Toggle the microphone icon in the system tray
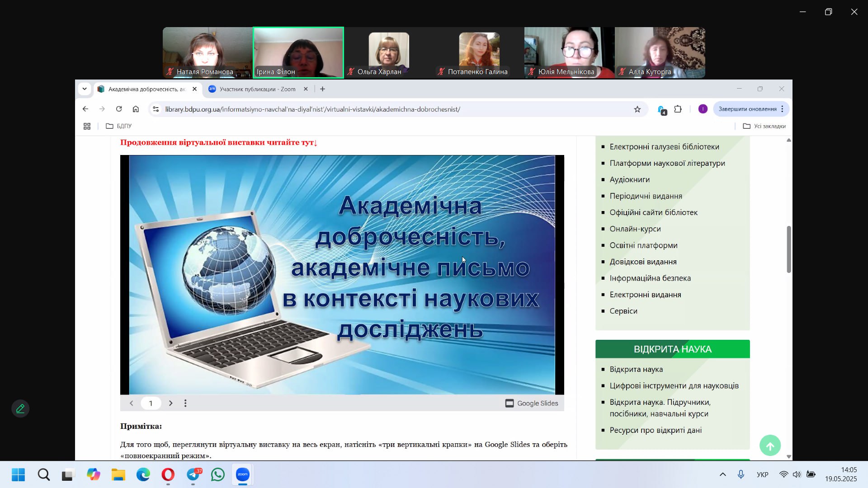868x488 pixels. [741, 474]
